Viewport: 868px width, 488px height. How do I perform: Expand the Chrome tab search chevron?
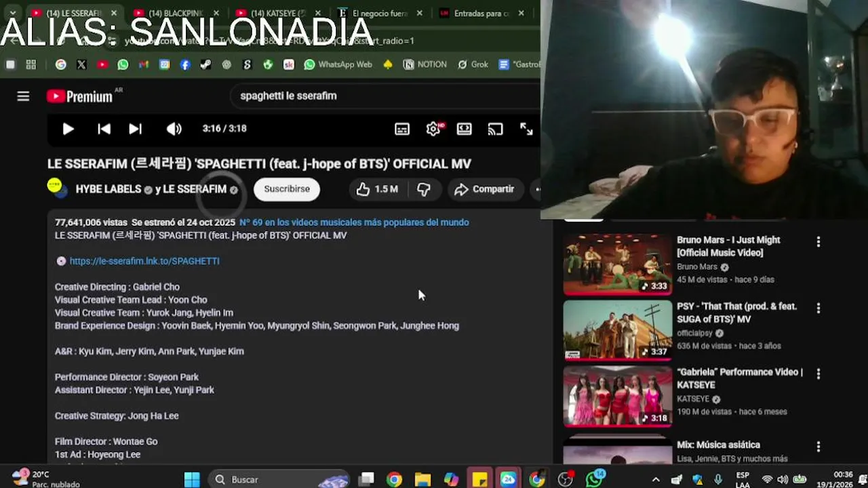12,13
